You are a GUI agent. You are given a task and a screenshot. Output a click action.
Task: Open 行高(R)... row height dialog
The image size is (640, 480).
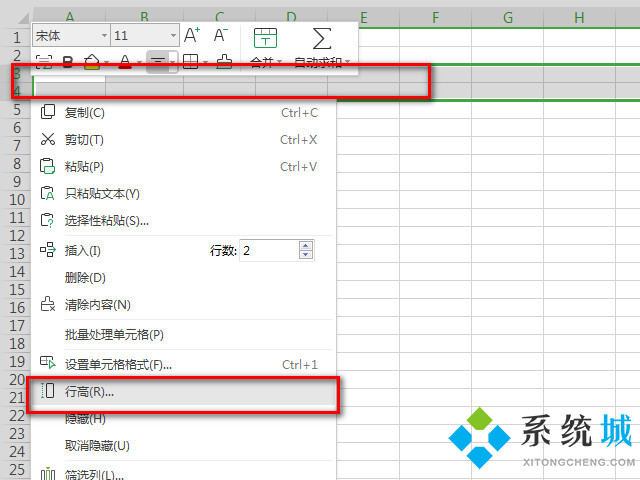tap(183, 392)
